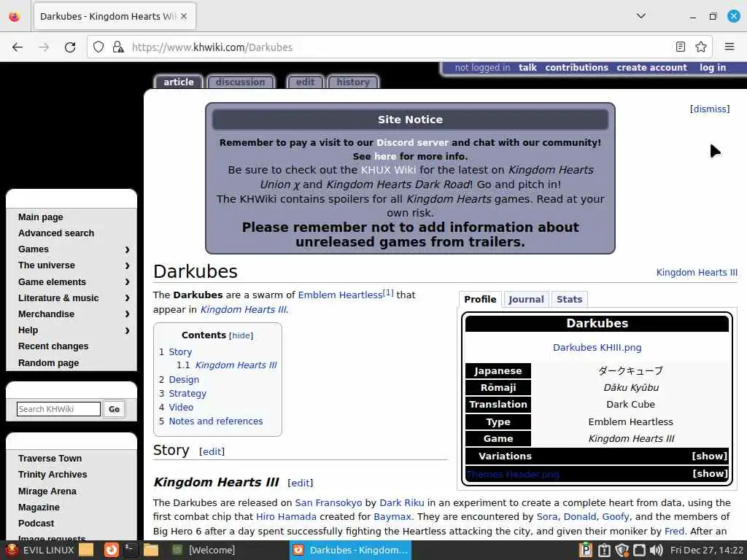This screenshot has width=747, height=560.
Task: Click the 'here' link in site notice
Action: (385, 156)
